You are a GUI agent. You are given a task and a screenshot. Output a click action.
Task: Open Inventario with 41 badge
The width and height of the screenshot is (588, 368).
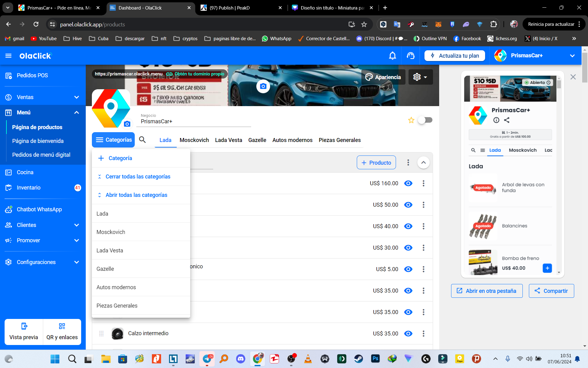(43, 188)
